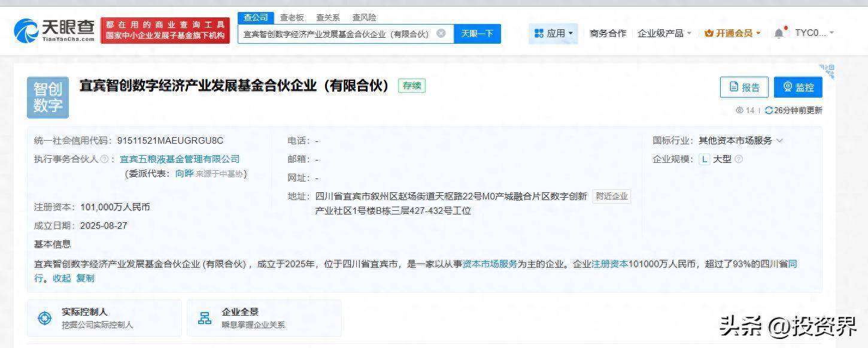
Task: Click the 监控 monitor button
Action: pyautogui.click(x=797, y=87)
